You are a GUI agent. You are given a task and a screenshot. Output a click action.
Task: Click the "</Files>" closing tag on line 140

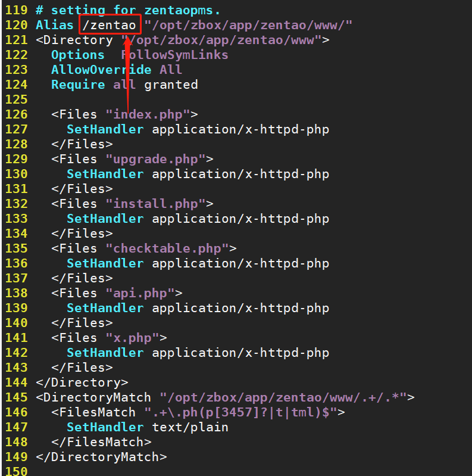point(82,322)
